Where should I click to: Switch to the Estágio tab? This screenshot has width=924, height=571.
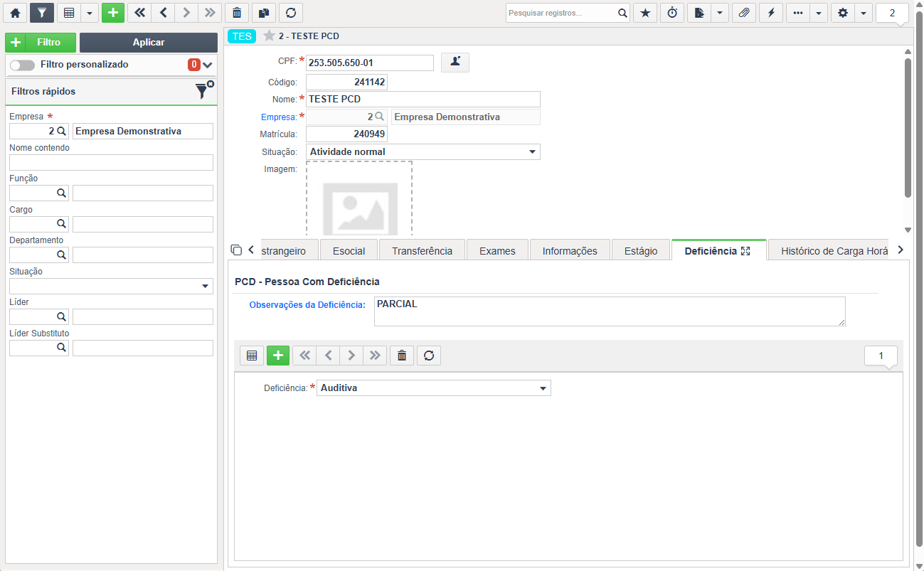point(641,251)
